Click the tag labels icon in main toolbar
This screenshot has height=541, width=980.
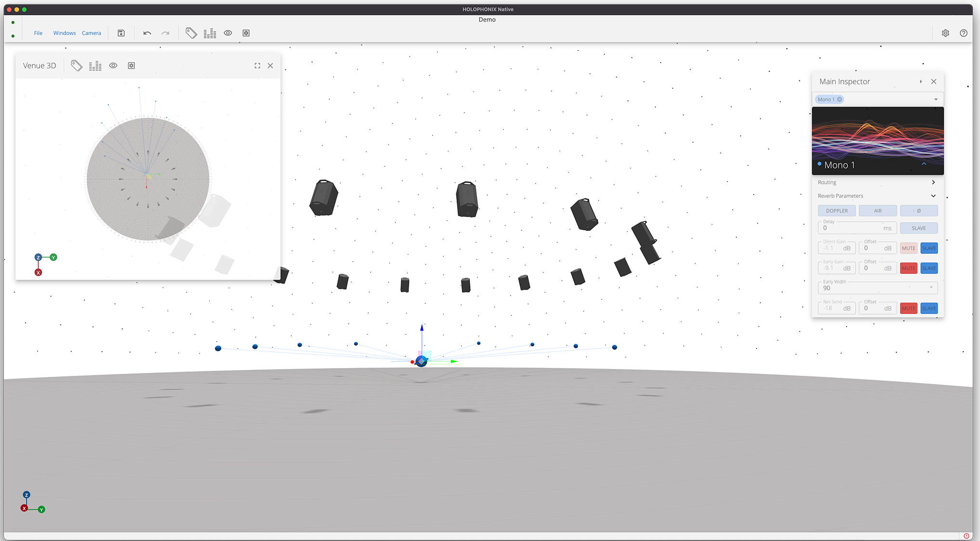[191, 33]
